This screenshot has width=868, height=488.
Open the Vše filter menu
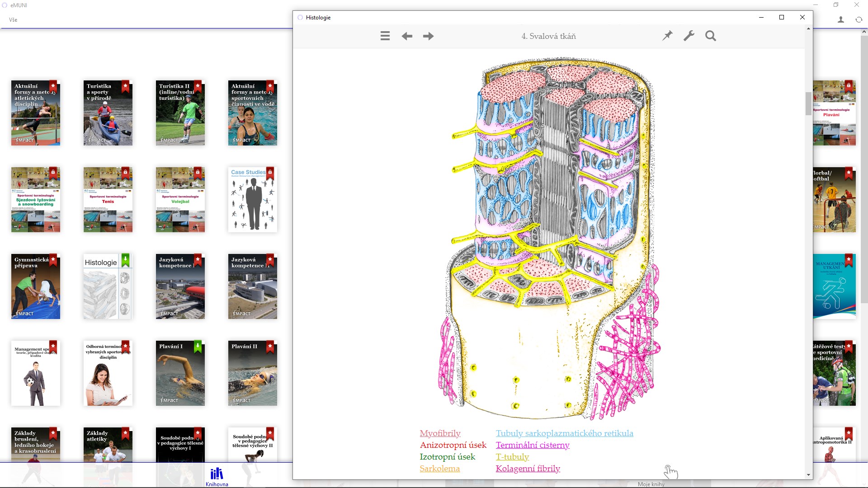(13, 20)
